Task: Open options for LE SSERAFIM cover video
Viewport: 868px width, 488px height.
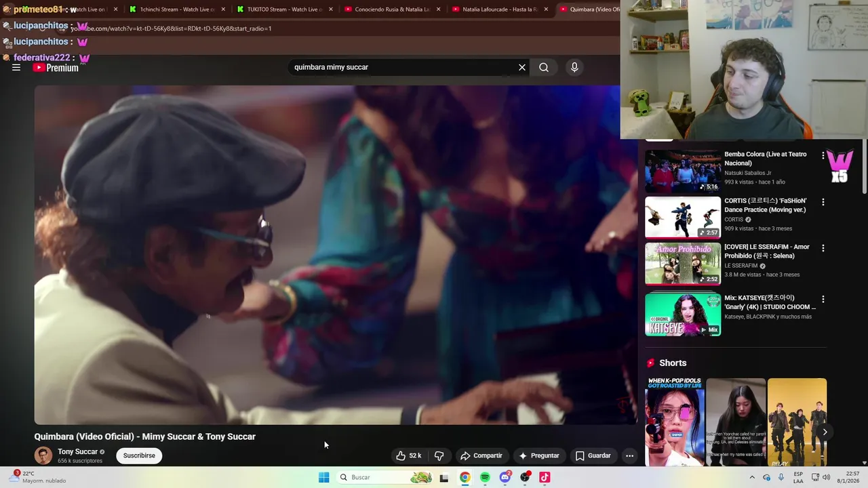Action: 823,248
